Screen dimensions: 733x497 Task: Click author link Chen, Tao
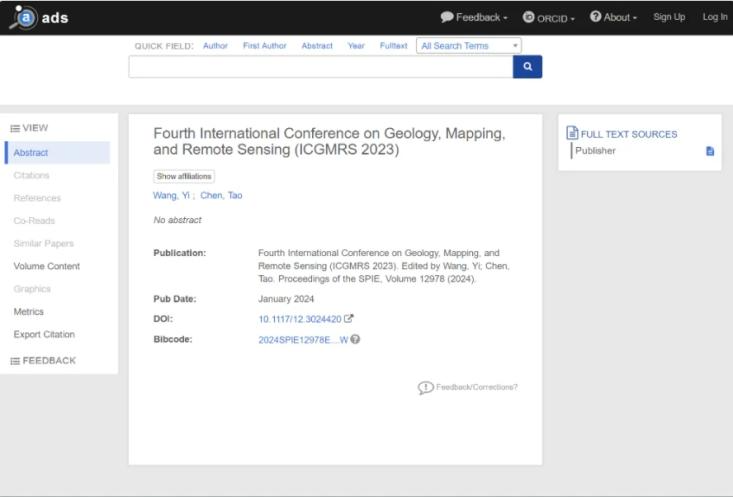[221, 195]
